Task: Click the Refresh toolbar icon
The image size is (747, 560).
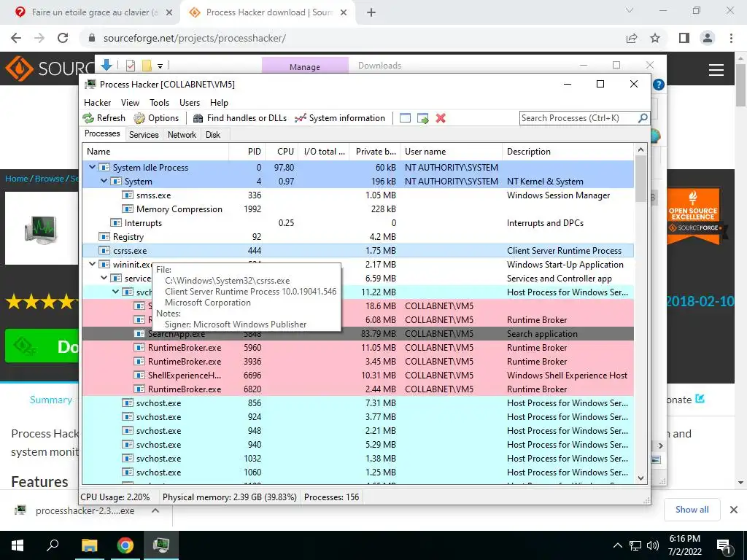Action: [x=88, y=118]
